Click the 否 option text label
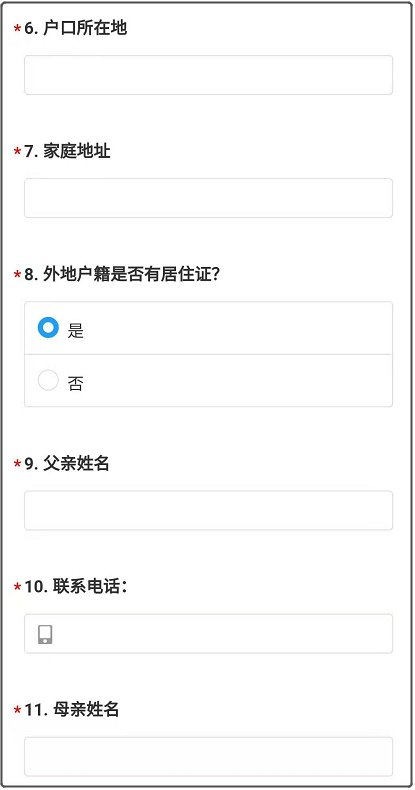The image size is (415, 790). pos(76,384)
